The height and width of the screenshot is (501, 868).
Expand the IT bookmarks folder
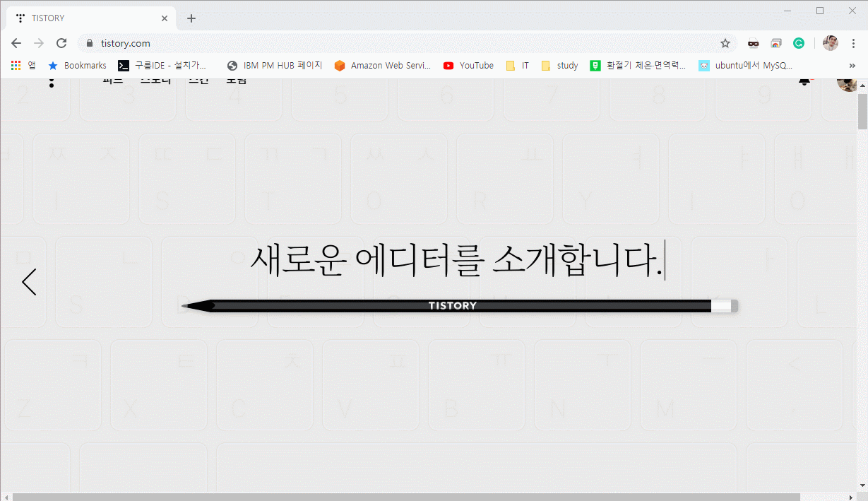pyautogui.click(x=518, y=65)
